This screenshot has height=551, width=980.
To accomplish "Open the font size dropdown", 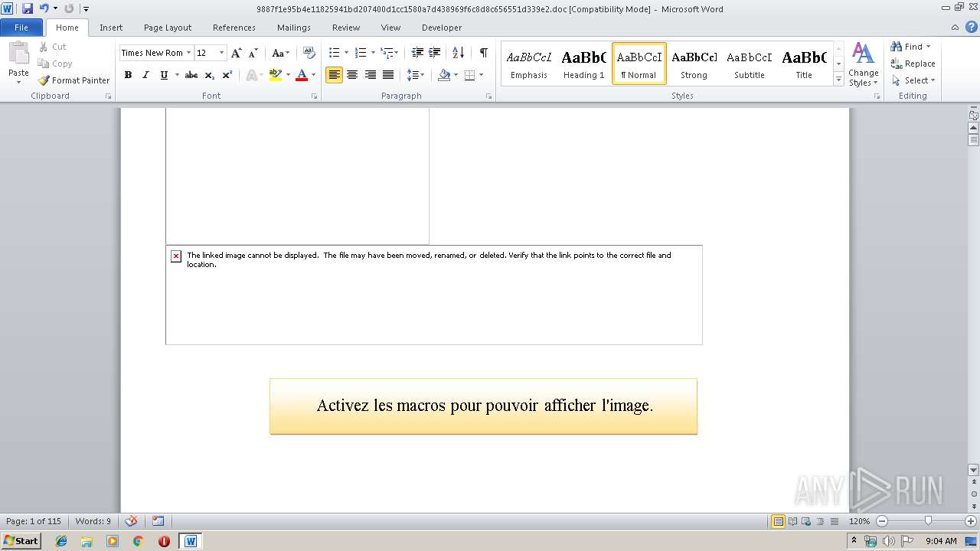I will [222, 53].
